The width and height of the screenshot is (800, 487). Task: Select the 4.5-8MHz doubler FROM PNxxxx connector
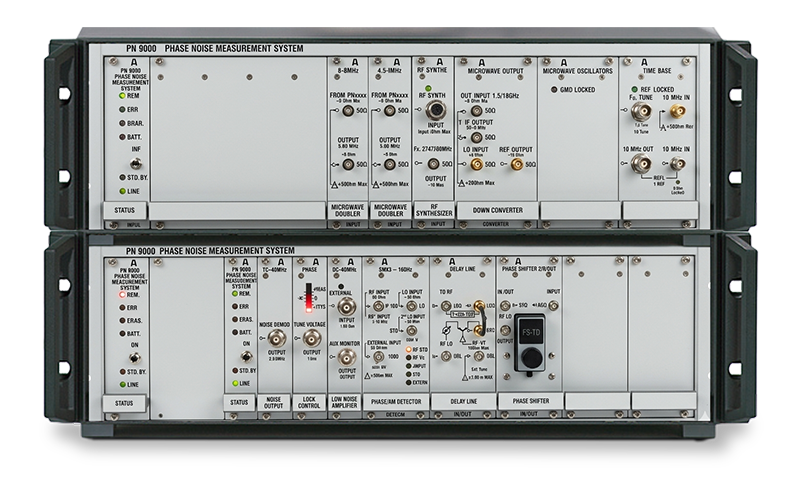coord(390,110)
